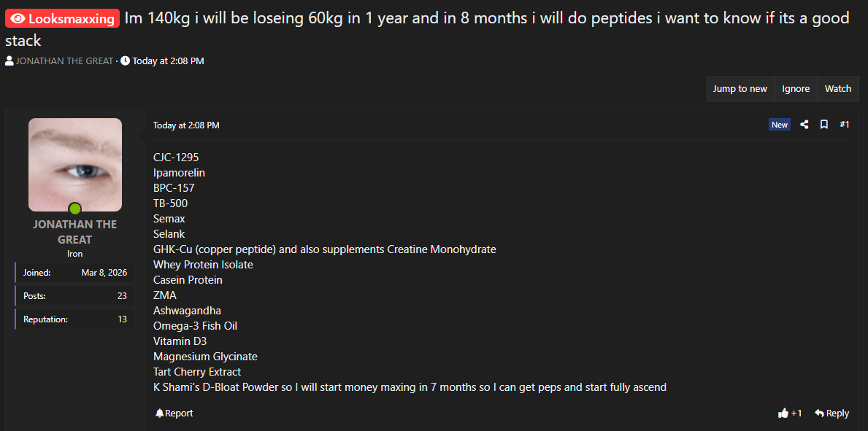Screen dimensions: 868x431
Task: Click the thread start time in header
Action: tap(168, 61)
